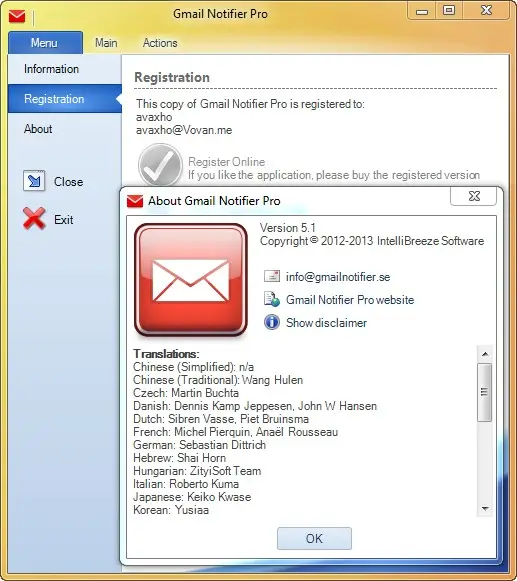Click the Close label in sidebar
517x581 pixels.
69,182
